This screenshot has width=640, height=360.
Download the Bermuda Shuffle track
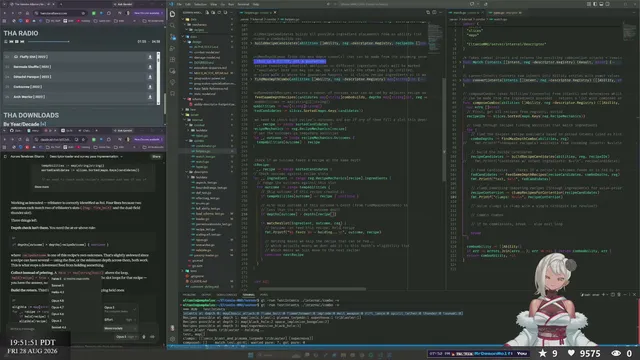(150, 67)
